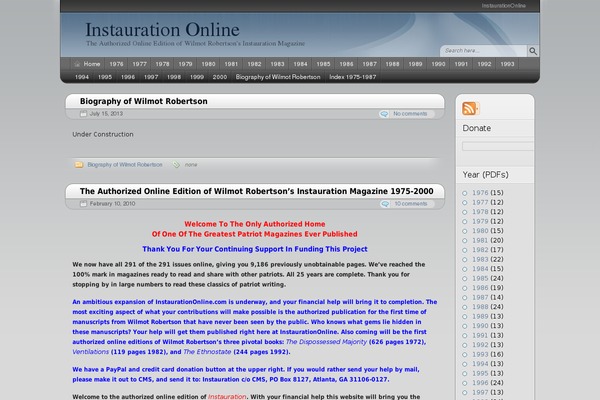Click the comment bubble icon beside 10 comments
The width and height of the screenshot is (600, 400).
[x=385, y=204]
